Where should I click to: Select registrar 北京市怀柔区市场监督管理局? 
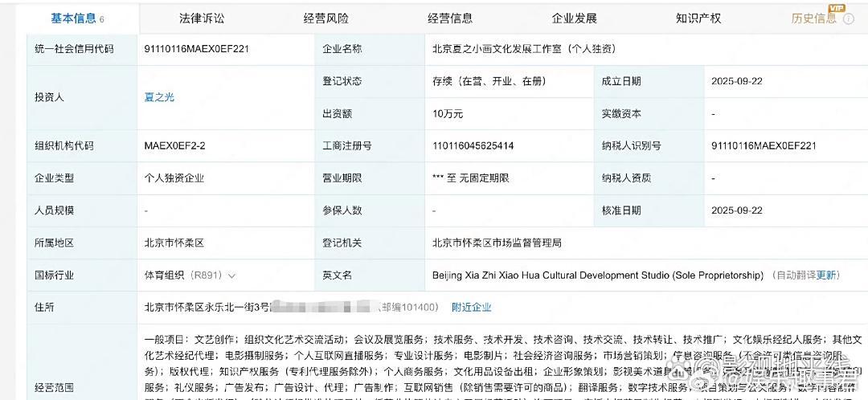[x=497, y=243]
